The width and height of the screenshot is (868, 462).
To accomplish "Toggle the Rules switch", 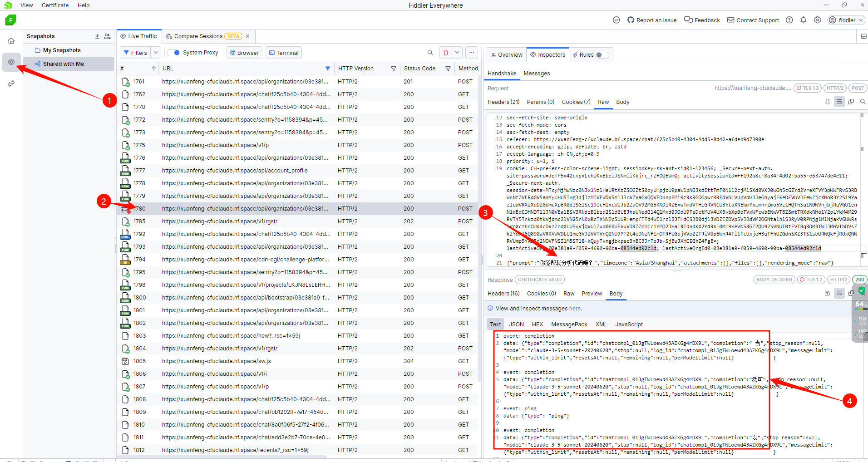I will tap(602, 55).
